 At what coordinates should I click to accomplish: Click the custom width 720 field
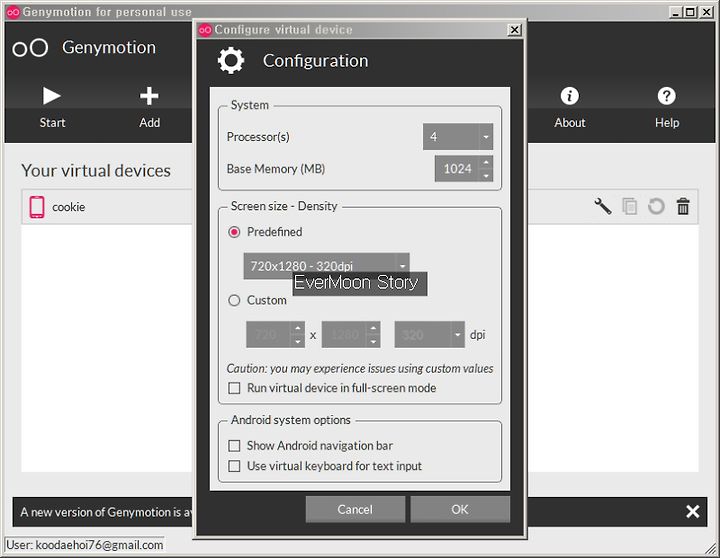(x=268, y=334)
